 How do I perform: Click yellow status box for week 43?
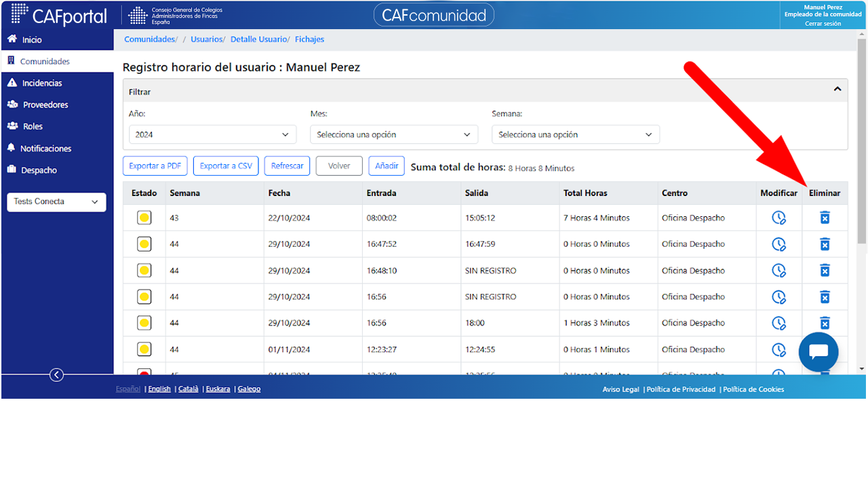coord(144,218)
